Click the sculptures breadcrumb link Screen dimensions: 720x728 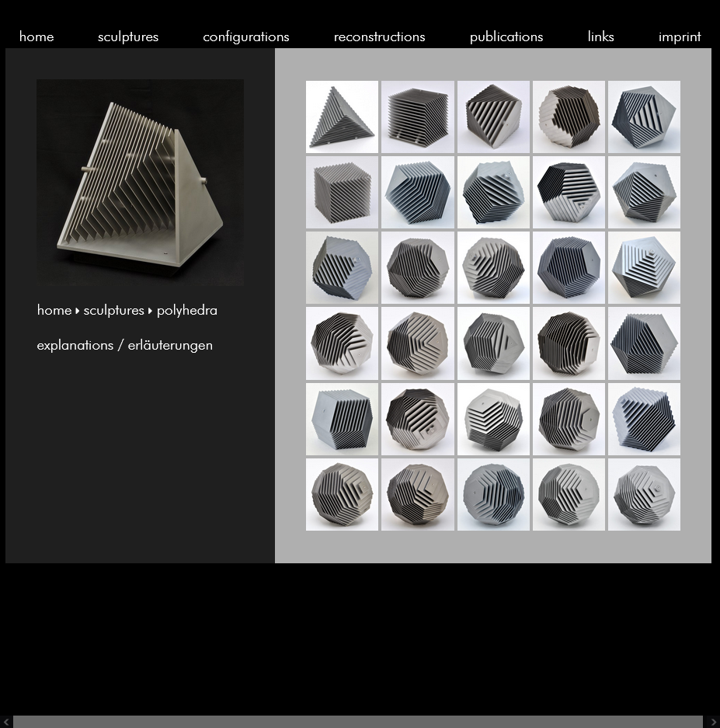113,310
